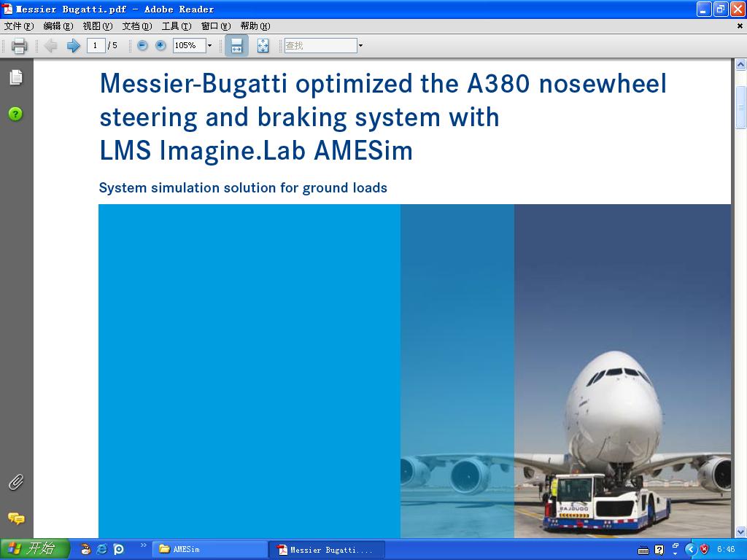Viewport: 747px width, 560px height.
Task: Click the 'LMS Imagine.Lab AMESim' title line
Action: click(x=256, y=150)
